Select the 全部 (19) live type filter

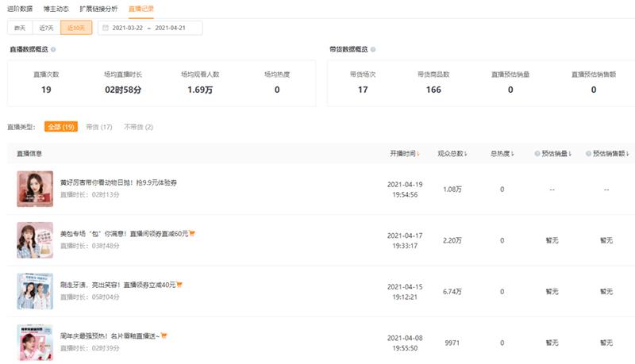(60, 127)
